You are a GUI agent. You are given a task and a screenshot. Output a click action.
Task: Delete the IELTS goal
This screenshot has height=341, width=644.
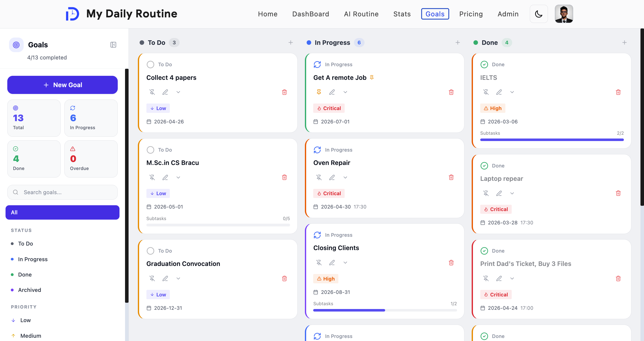click(x=618, y=92)
